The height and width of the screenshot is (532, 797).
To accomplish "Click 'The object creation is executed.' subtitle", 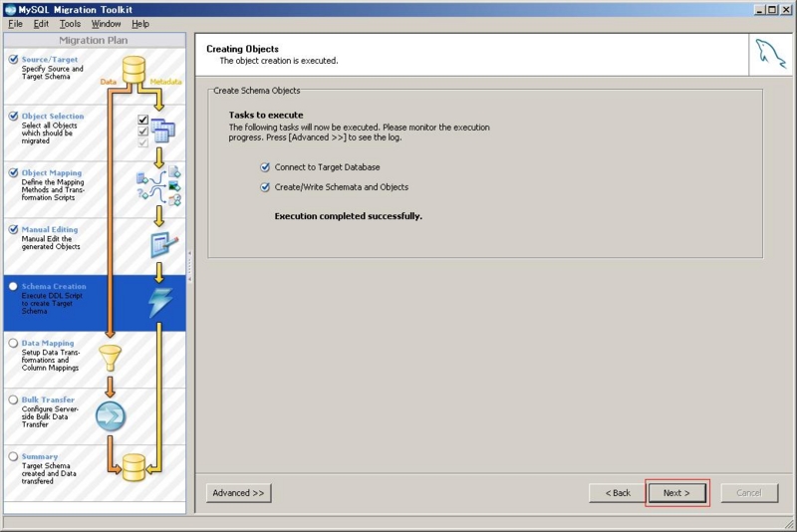I will tap(279, 61).
